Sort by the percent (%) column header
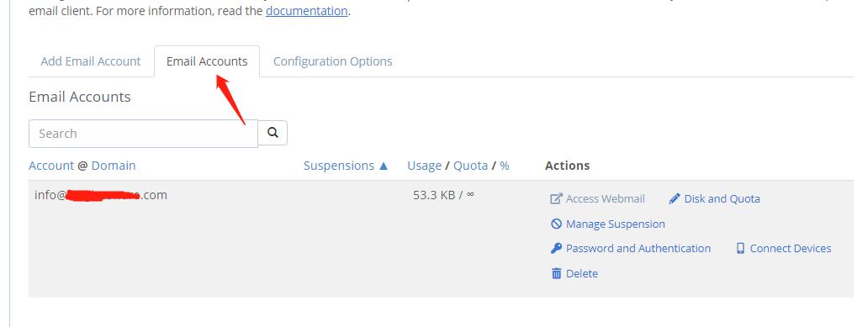This screenshot has width=868, height=327. pos(505,166)
